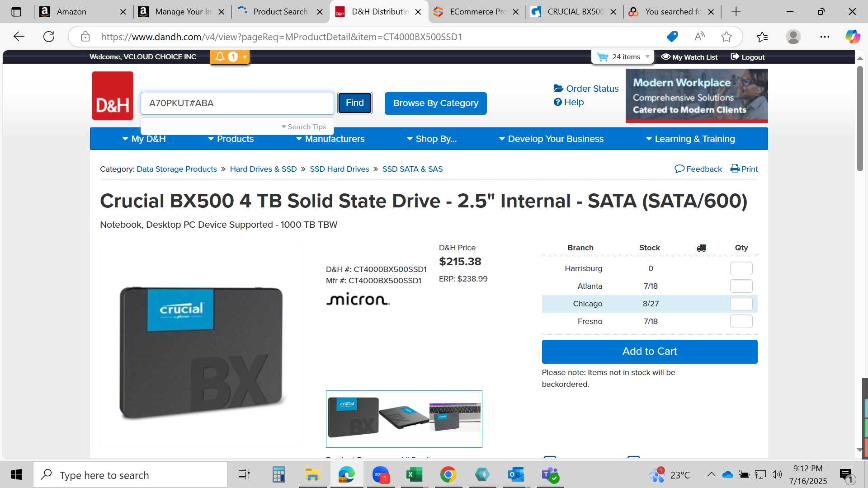The image size is (868, 488).
Task: Expand the cart items dropdown arrow
Action: 647,57
